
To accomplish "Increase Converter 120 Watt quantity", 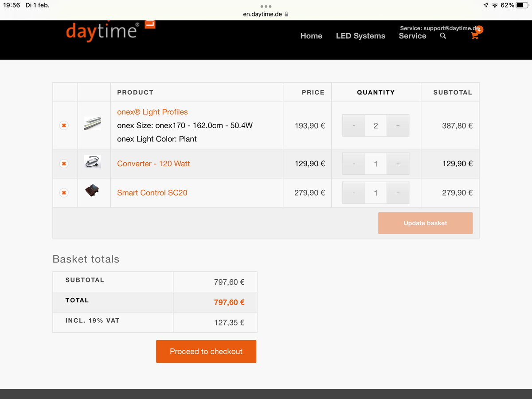I will [x=398, y=164].
